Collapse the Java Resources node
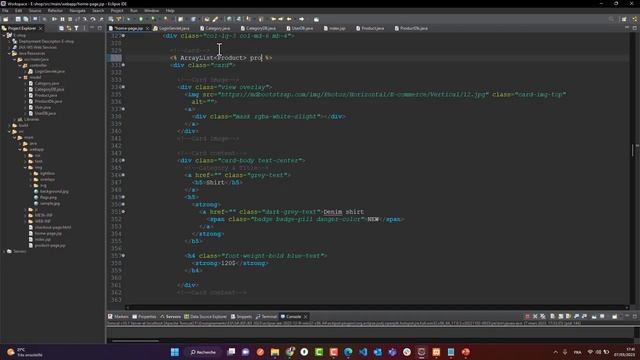This screenshot has width=640, height=360. [x=9, y=53]
